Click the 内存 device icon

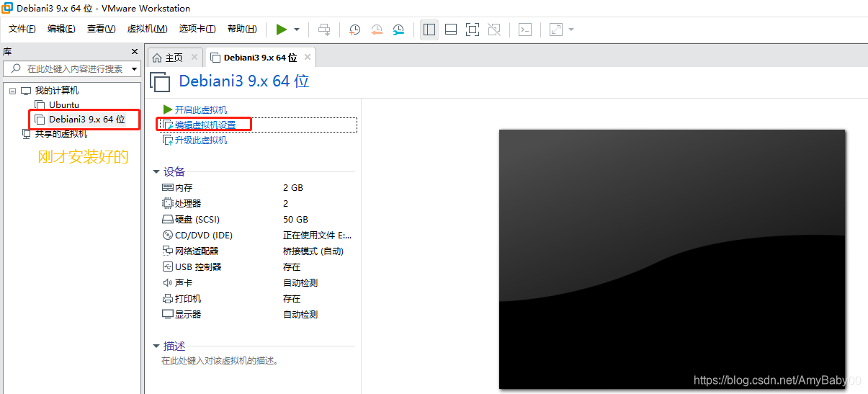[168, 188]
